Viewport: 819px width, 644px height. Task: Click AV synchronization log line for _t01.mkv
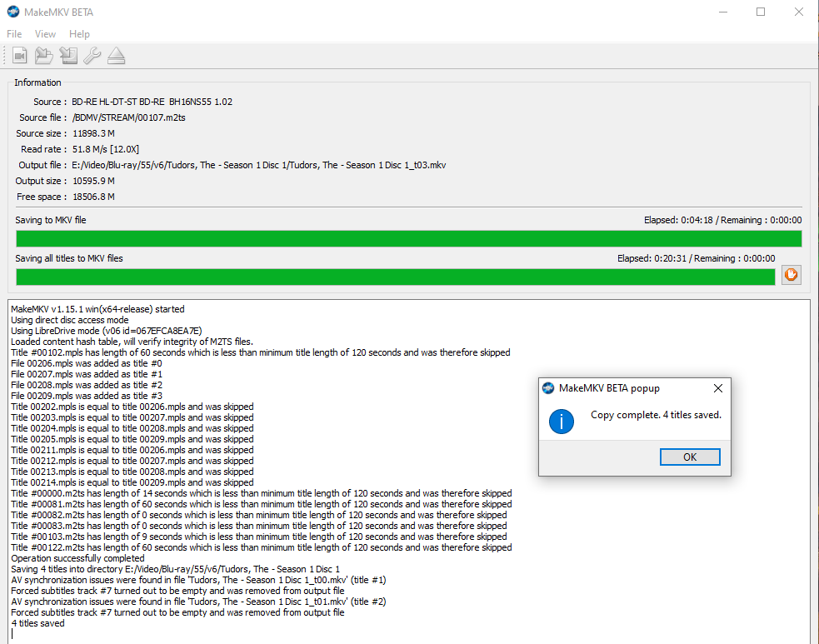[198, 602]
